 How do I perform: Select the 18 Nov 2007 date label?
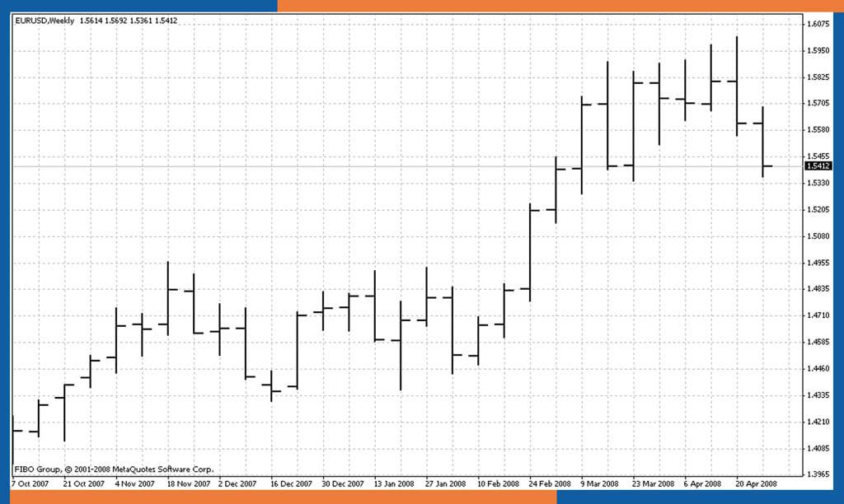coord(188,483)
